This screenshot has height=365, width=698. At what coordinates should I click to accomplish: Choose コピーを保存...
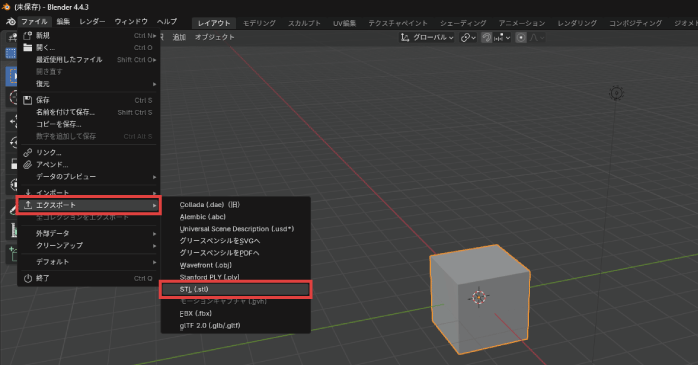click(x=89, y=124)
